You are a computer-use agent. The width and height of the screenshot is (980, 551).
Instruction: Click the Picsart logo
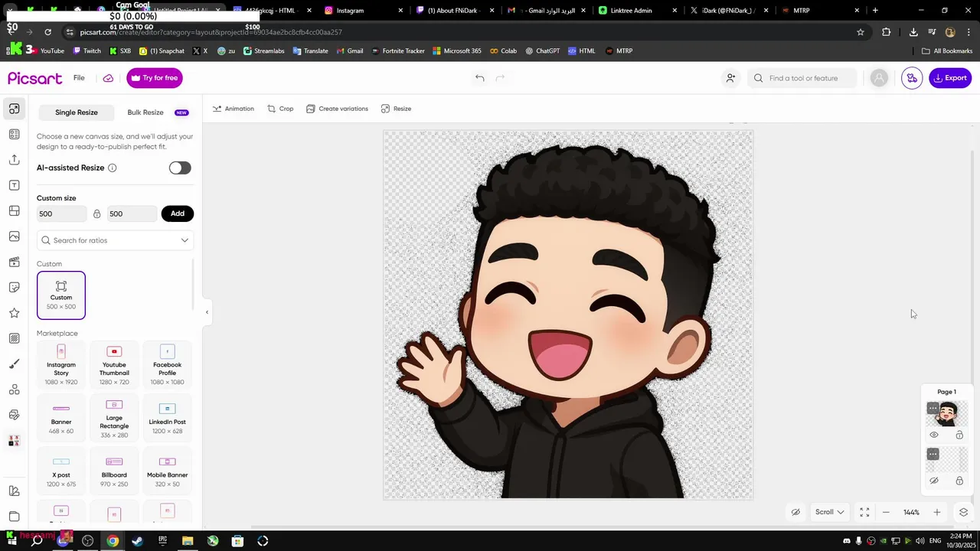[x=35, y=78]
